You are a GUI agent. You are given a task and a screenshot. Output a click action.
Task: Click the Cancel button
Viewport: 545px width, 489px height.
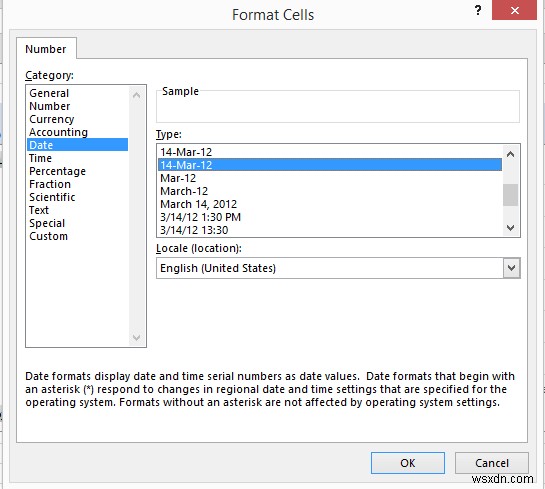(492, 463)
